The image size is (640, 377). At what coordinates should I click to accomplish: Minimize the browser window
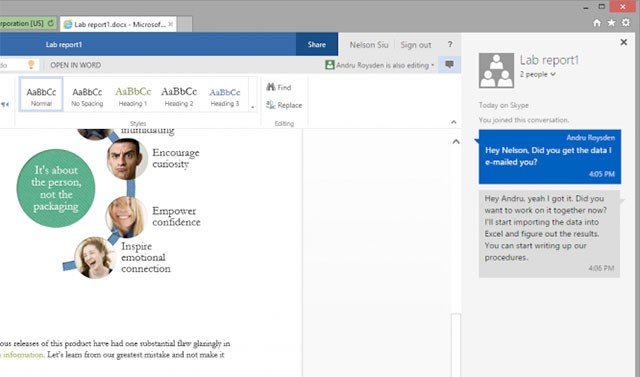point(586,7)
